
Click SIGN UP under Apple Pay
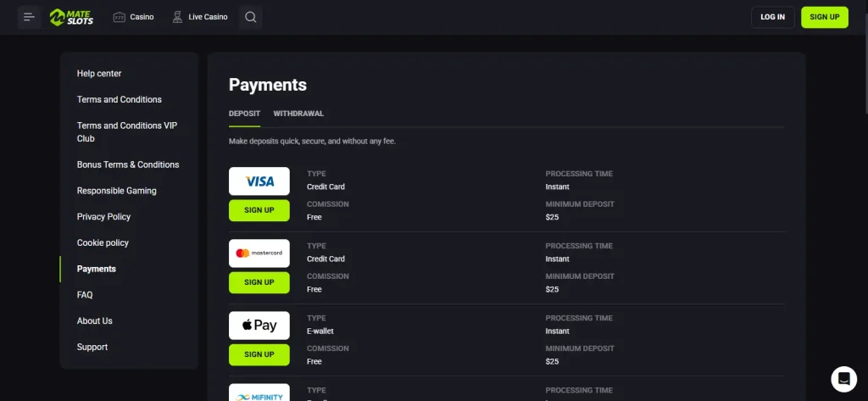point(259,354)
